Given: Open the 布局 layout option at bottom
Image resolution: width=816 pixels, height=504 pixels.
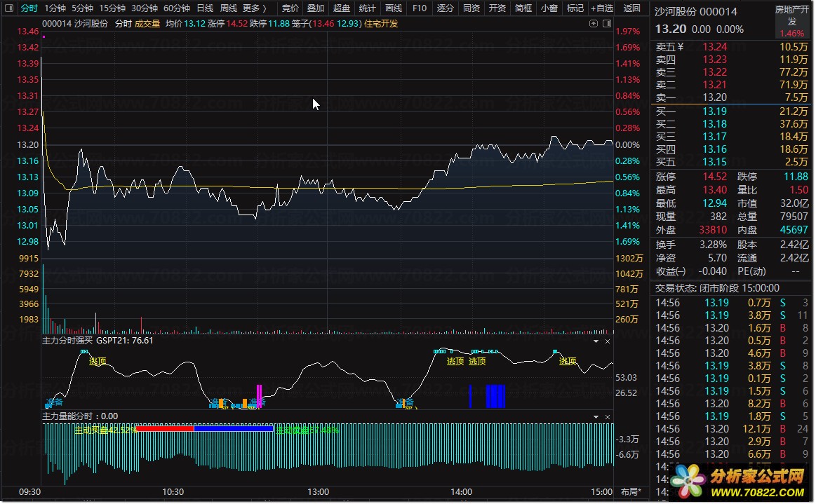Looking at the screenshot, I should click(631, 492).
